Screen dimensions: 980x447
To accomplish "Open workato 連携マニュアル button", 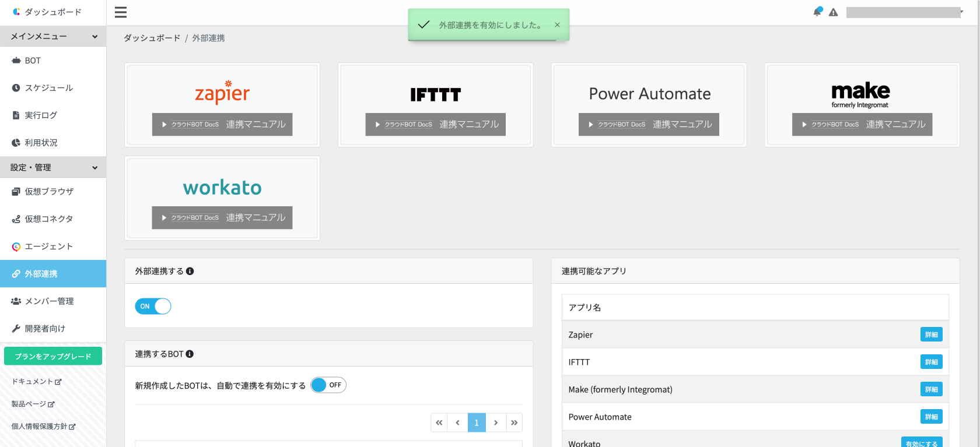I will (x=222, y=217).
